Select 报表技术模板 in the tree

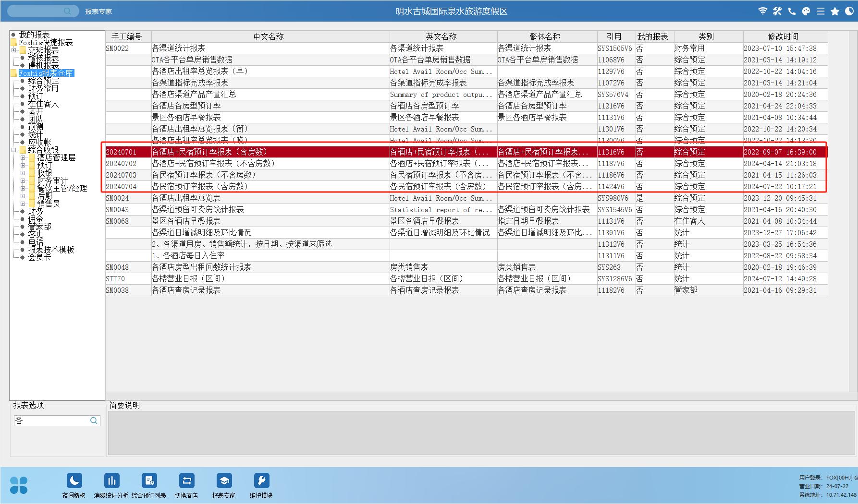(x=51, y=250)
